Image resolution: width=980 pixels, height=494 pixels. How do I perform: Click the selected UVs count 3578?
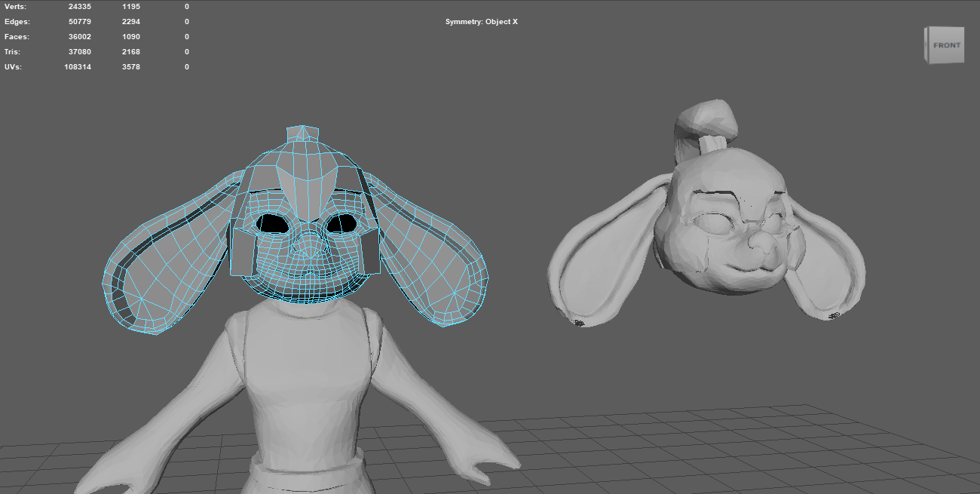click(131, 67)
